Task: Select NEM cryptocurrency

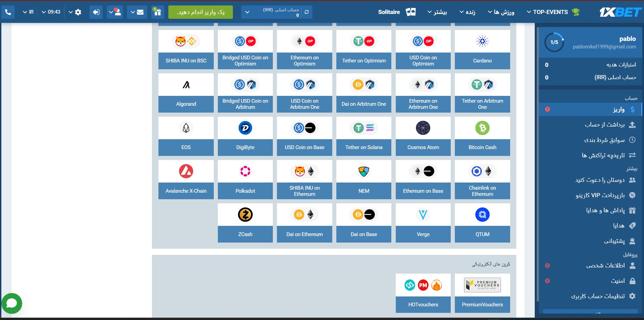Action: point(364,179)
